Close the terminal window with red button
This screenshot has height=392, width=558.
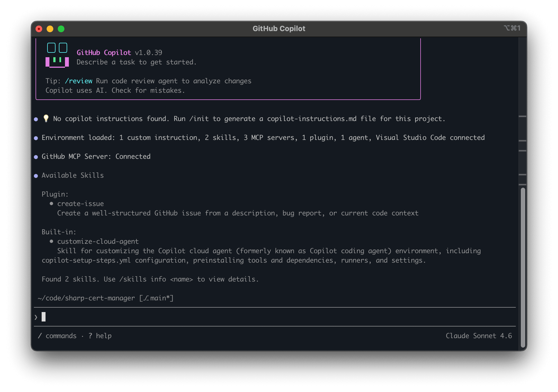tap(39, 29)
